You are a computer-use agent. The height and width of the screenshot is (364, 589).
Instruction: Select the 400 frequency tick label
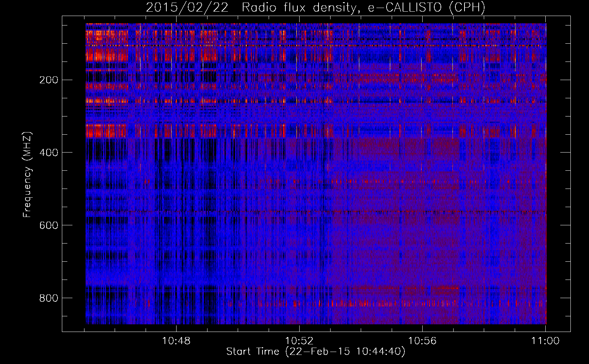[49, 153]
